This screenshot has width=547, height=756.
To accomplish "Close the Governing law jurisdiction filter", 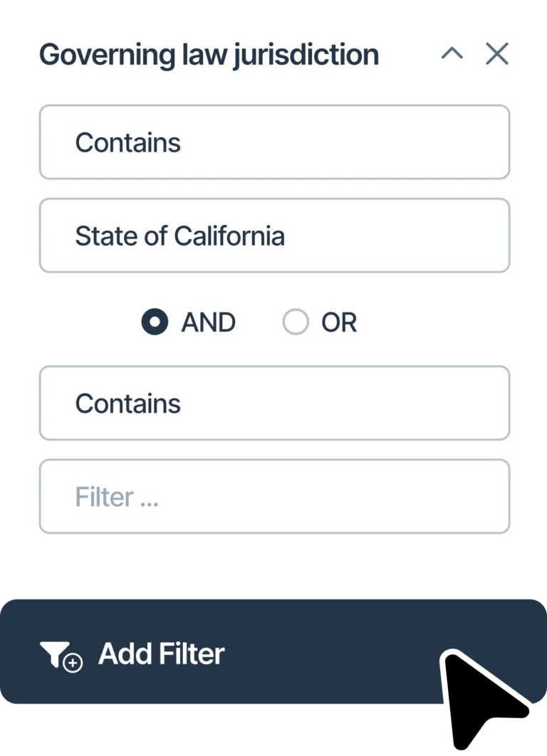I will [497, 54].
